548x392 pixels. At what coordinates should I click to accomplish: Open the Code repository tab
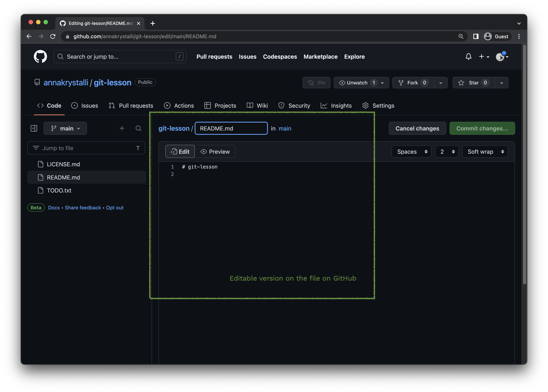pos(49,105)
